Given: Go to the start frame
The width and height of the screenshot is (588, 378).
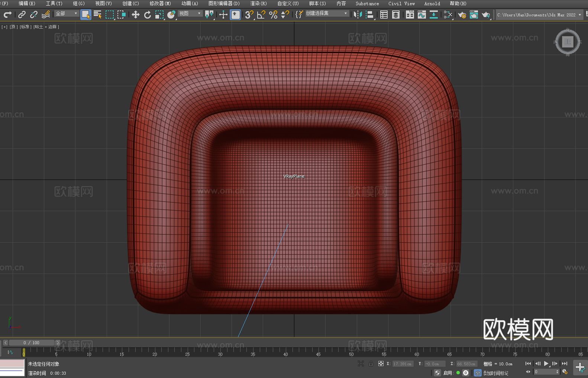Looking at the screenshot, I should (528, 364).
